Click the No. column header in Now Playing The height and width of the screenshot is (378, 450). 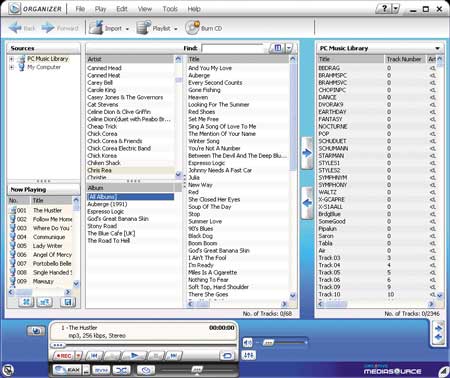coord(18,201)
